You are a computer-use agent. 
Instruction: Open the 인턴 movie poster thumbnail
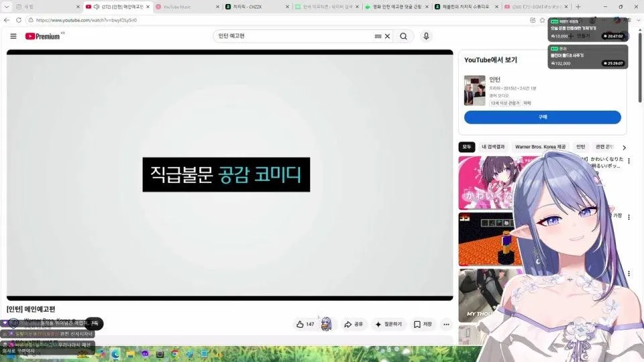474,90
